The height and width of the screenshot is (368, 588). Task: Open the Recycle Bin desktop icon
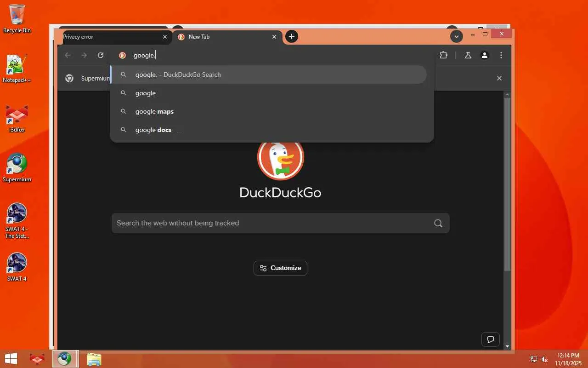pyautogui.click(x=17, y=18)
